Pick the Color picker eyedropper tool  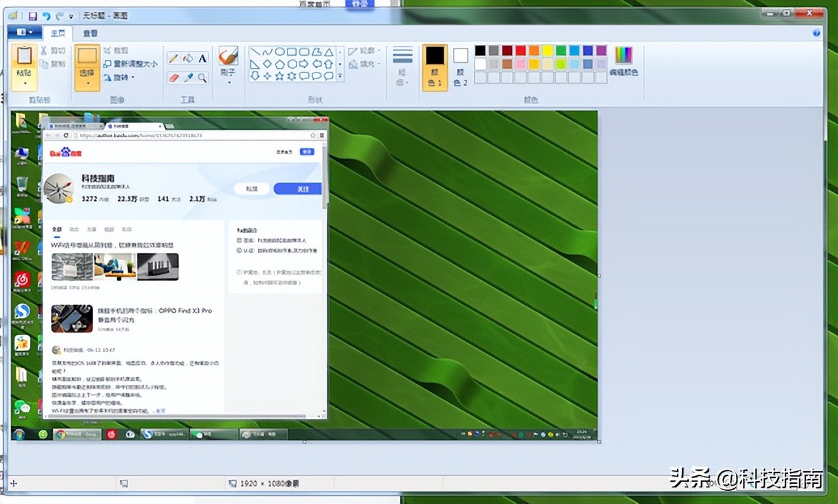tap(188, 77)
